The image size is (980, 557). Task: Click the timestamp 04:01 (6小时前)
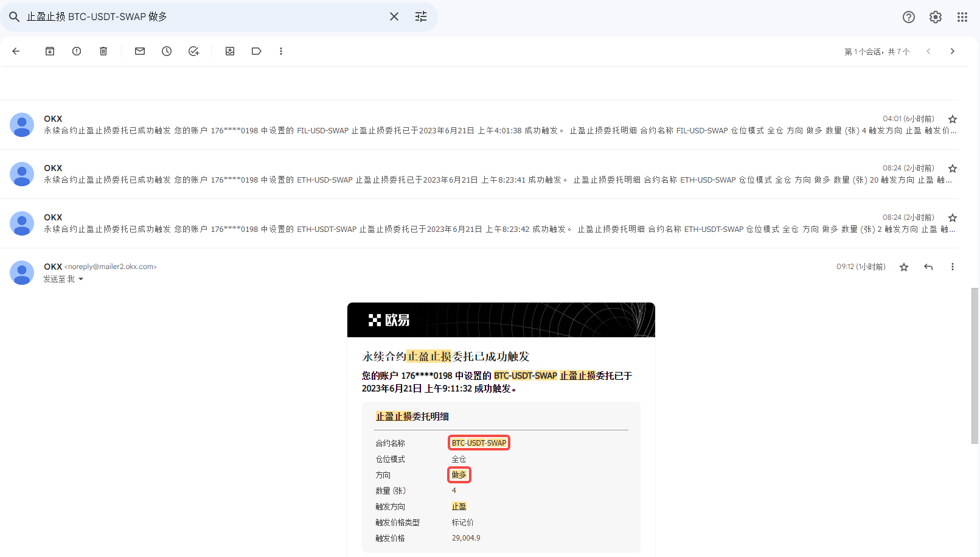point(908,119)
